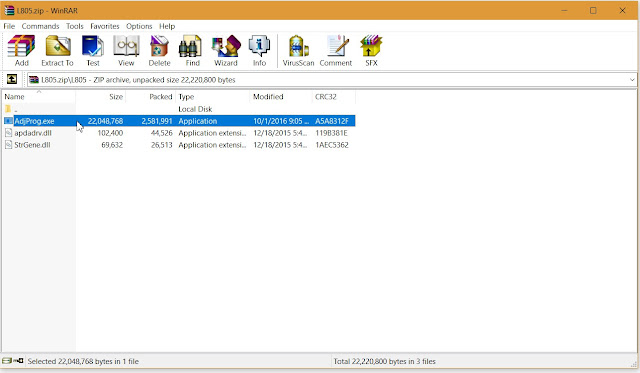Click the Selected bytes status bar text
The width and height of the screenshot is (640, 373).
[83, 361]
